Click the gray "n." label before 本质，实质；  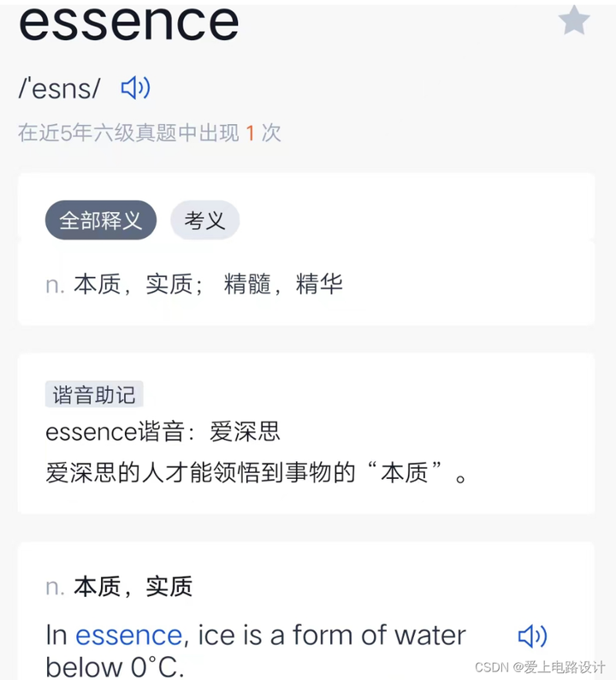pos(55,285)
